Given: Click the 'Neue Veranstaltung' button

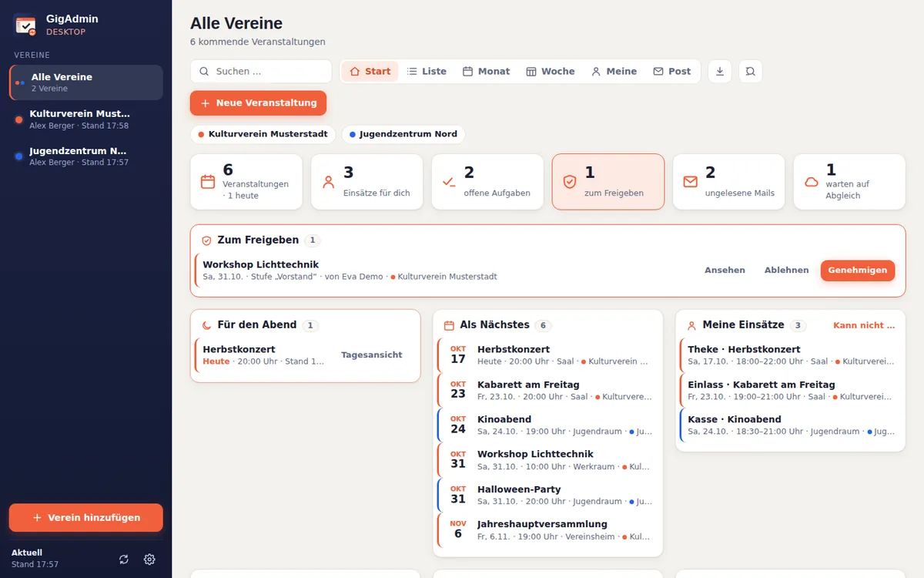Looking at the screenshot, I should click(259, 103).
